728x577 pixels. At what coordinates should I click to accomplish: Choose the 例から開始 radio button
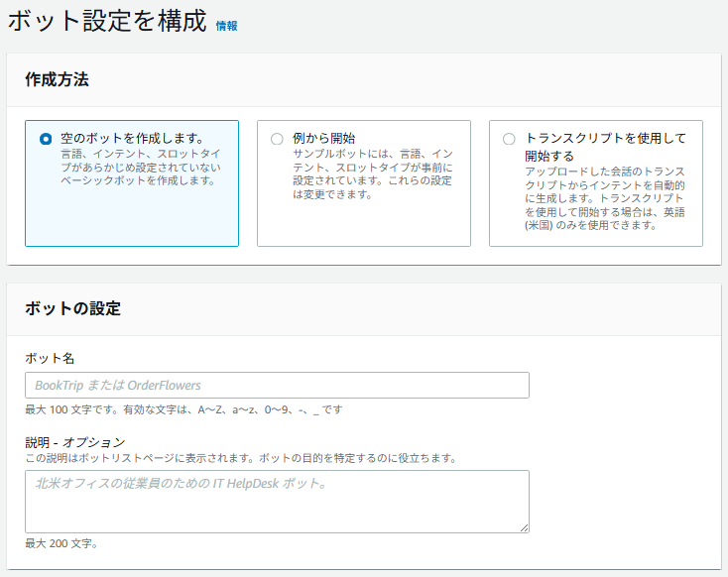277,139
